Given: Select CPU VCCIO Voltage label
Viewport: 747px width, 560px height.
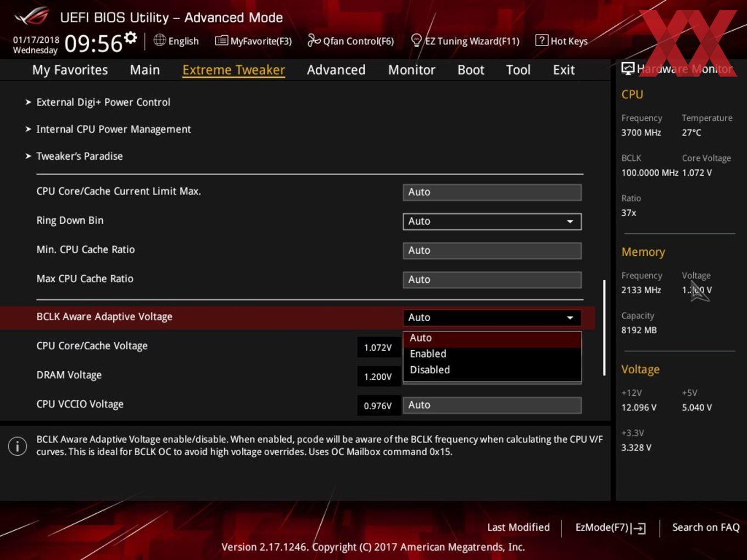Looking at the screenshot, I should [80, 404].
